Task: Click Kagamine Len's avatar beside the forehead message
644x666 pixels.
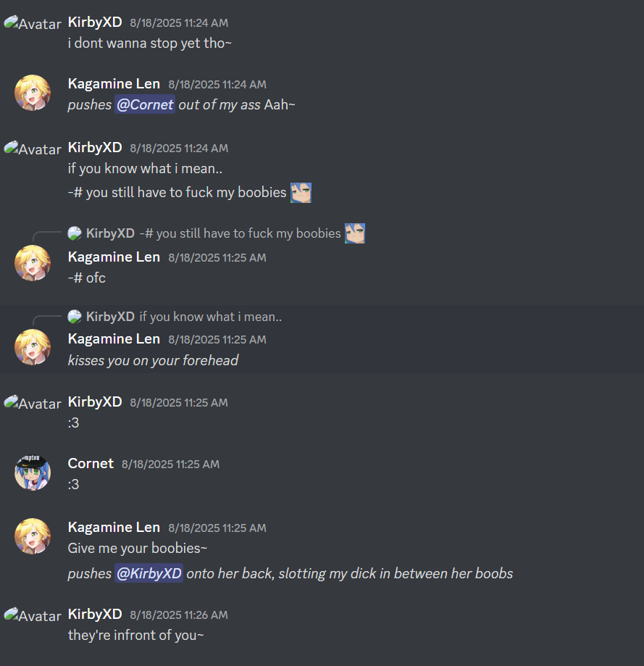Action: 33,347
